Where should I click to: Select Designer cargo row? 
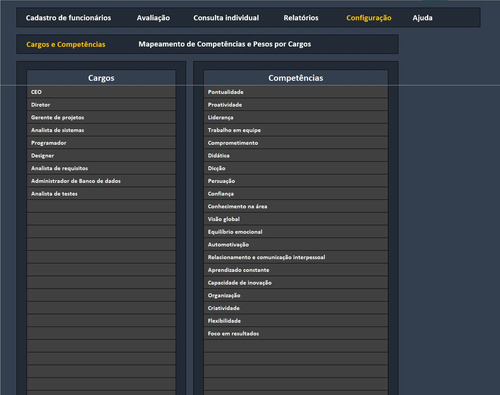101,155
